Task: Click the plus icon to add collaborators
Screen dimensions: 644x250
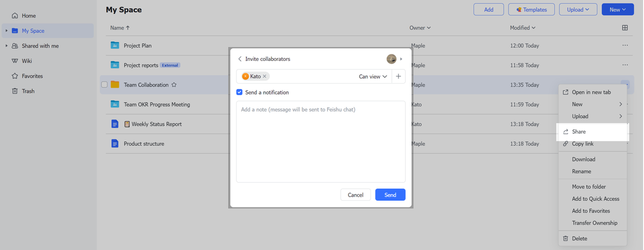Action: 398,76
